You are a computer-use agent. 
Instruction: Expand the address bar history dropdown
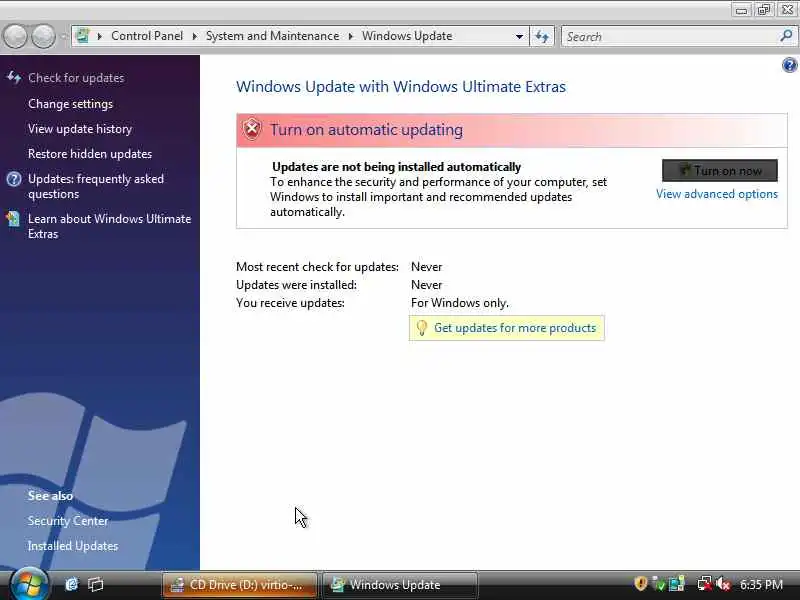[519, 36]
